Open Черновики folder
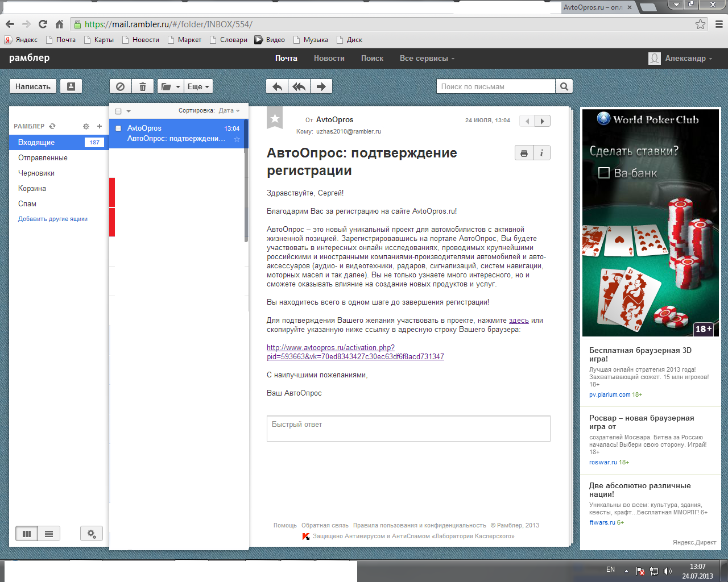 pos(36,173)
